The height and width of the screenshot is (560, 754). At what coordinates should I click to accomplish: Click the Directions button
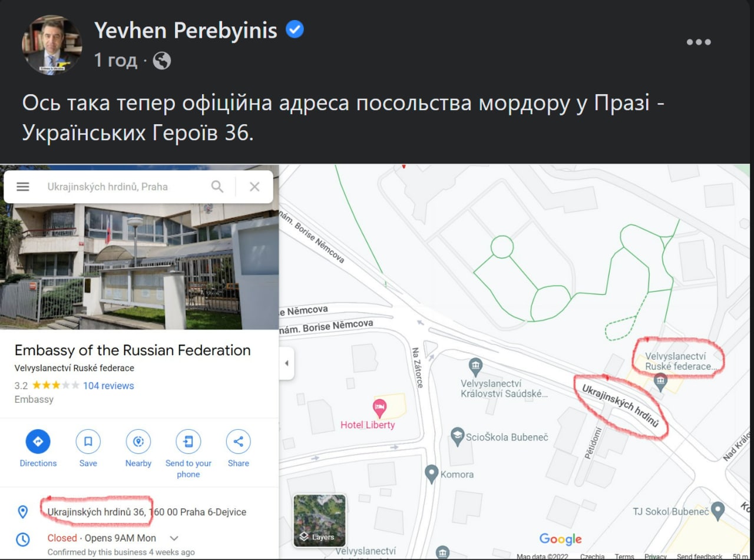[x=38, y=442]
